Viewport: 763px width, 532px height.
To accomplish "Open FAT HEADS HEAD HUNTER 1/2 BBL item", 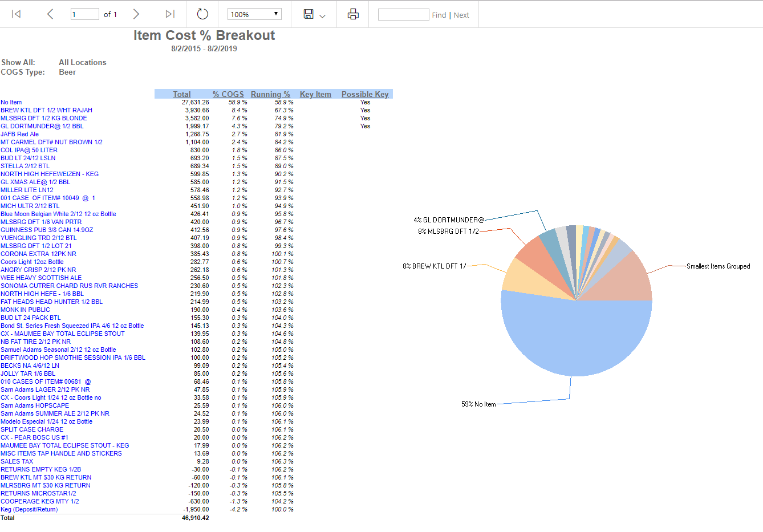I will click(x=52, y=302).
